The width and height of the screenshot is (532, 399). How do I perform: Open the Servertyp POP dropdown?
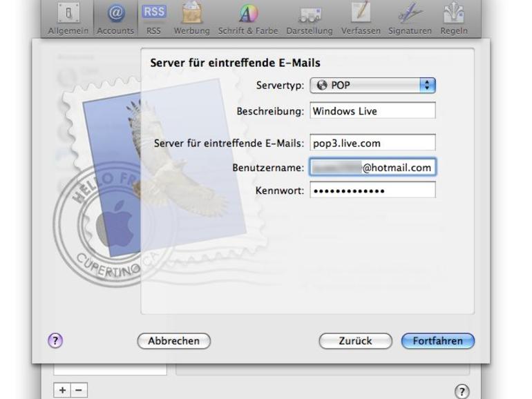pos(372,85)
